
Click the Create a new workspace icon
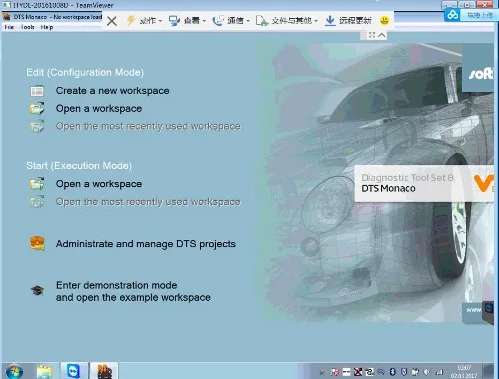(x=37, y=91)
